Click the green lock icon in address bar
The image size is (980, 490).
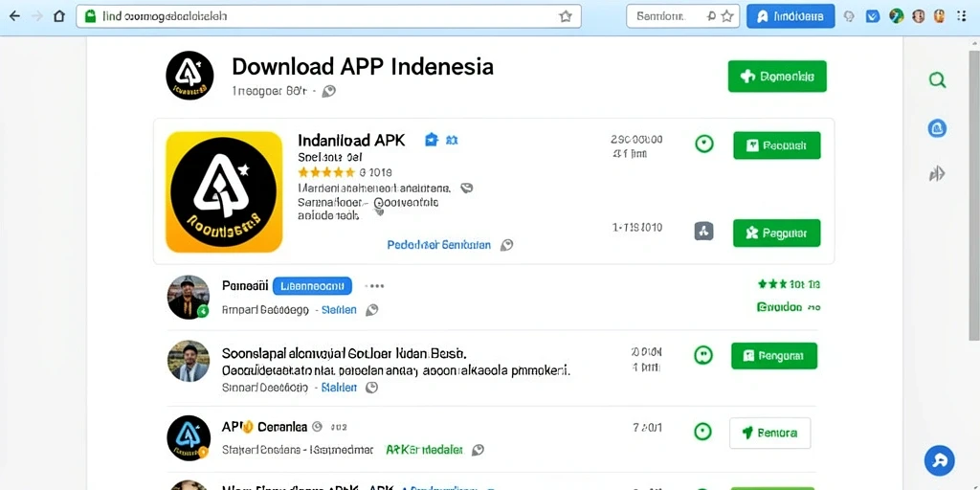(89, 16)
